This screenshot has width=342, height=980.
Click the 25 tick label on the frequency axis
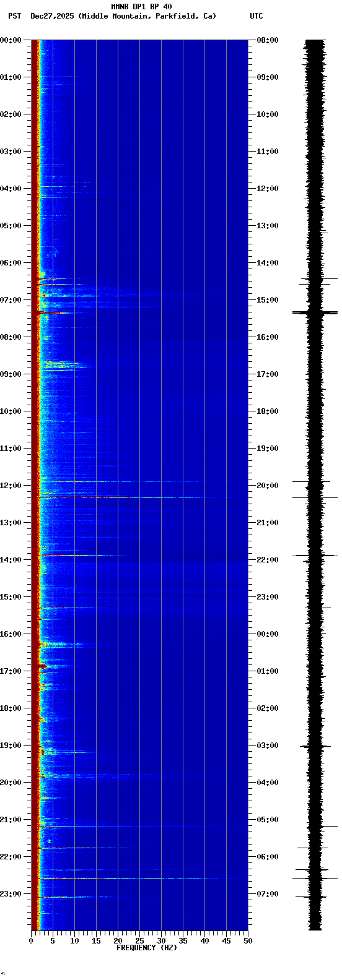click(x=139, y=941)
